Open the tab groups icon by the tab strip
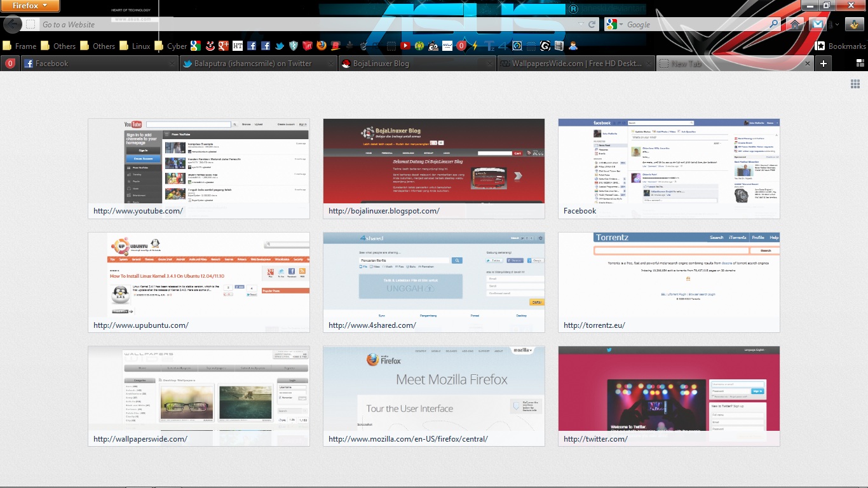The image size is (868, 488). (x=860, y=64)
